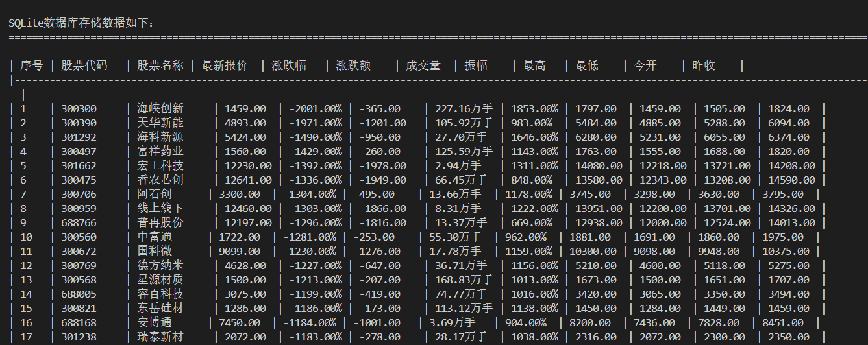Select volume value 125.59万手
Viewport: 868px width, 345px height.
click(x=464, y=151)
